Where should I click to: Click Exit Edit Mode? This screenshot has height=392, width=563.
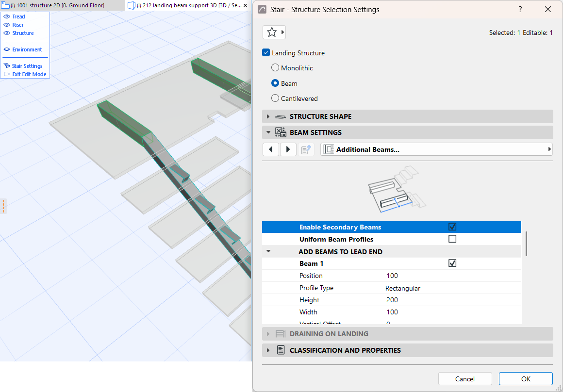click(x=25, y=74)
